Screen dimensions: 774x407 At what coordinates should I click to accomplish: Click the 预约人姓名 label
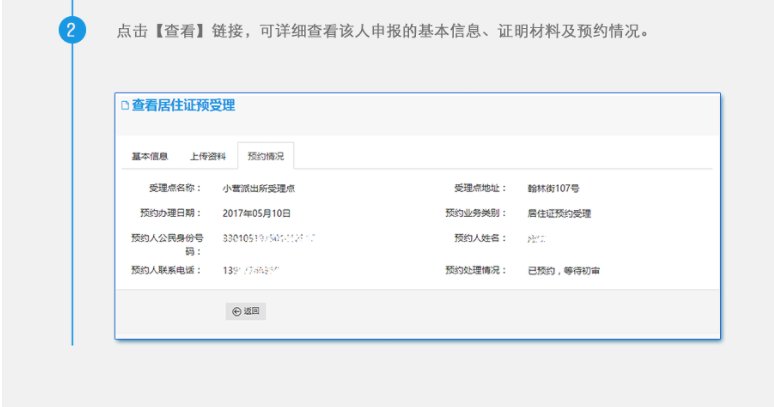[480, 238]
